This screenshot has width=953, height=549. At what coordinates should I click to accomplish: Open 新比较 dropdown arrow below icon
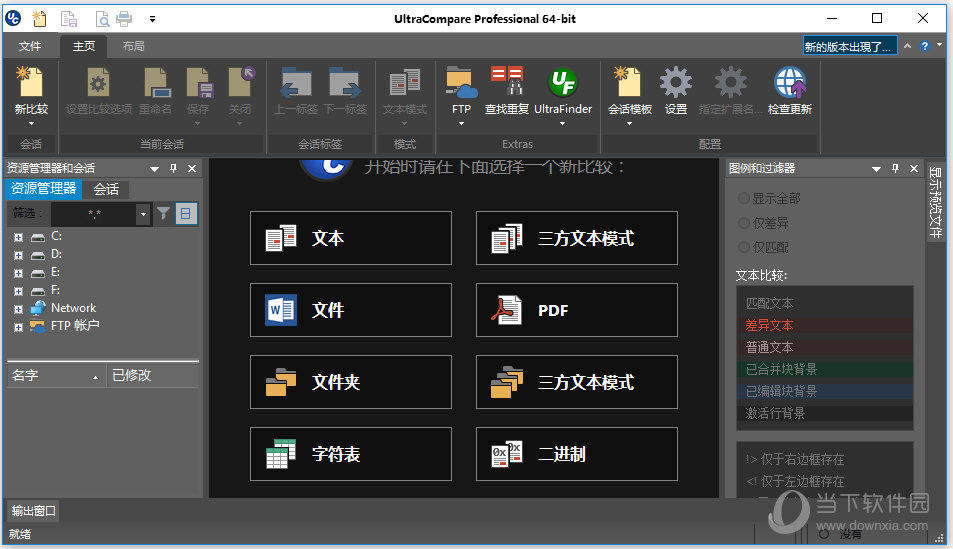(x=31, y=123)
